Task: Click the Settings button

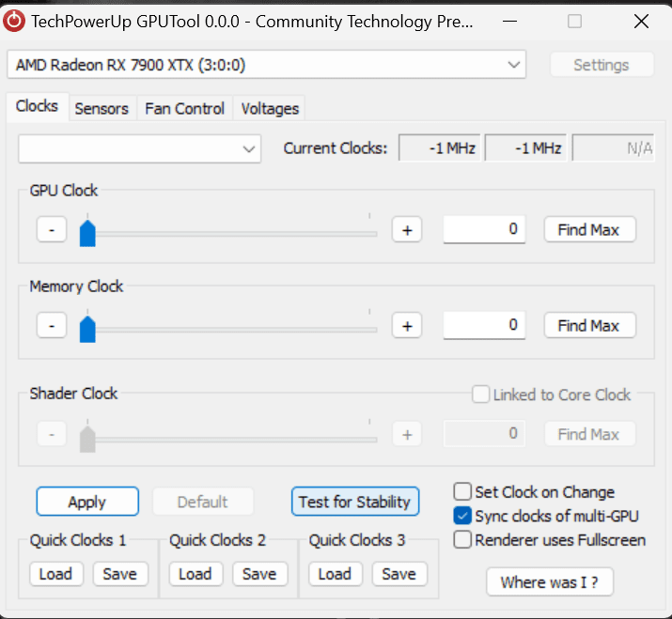Action: click(x=602, y=65)
